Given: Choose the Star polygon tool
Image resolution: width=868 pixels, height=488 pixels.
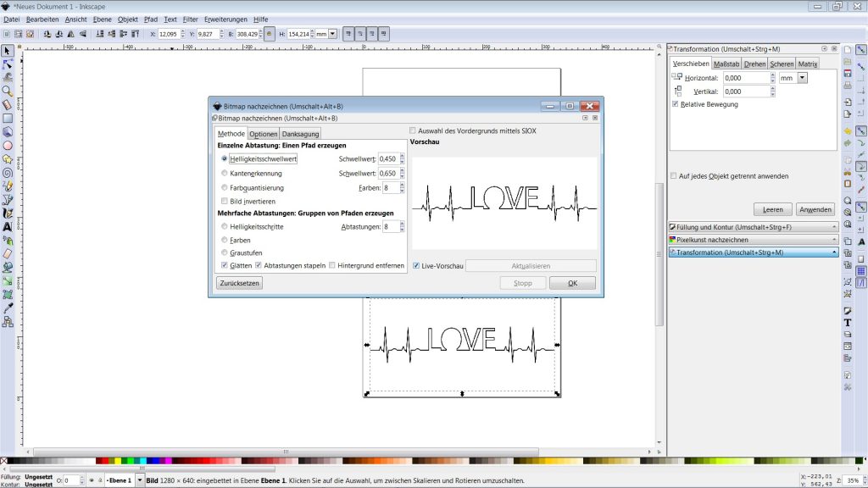Looking at the screenshot, I should pyautogui.click(x=8, y=158).
